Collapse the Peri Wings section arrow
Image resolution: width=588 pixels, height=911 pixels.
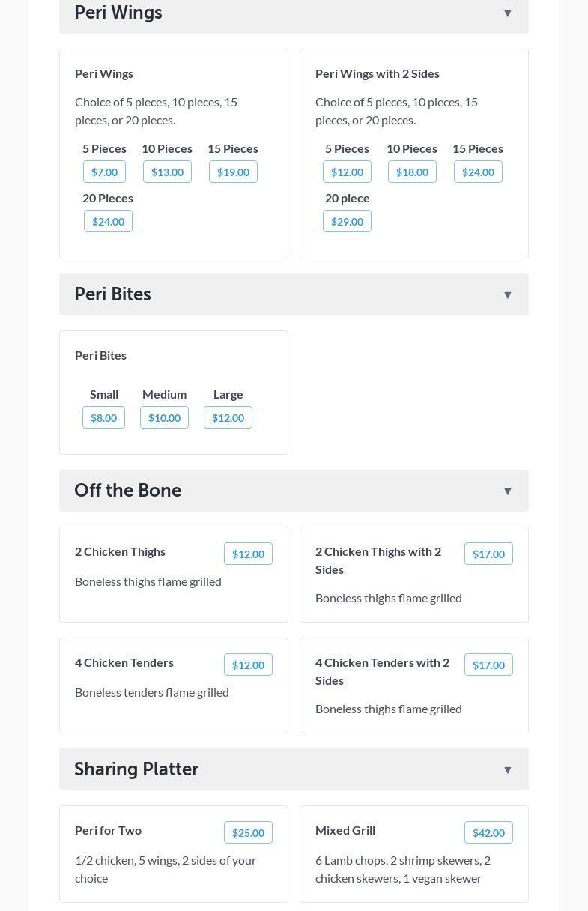pyautogui.click(x=507, y=13)
